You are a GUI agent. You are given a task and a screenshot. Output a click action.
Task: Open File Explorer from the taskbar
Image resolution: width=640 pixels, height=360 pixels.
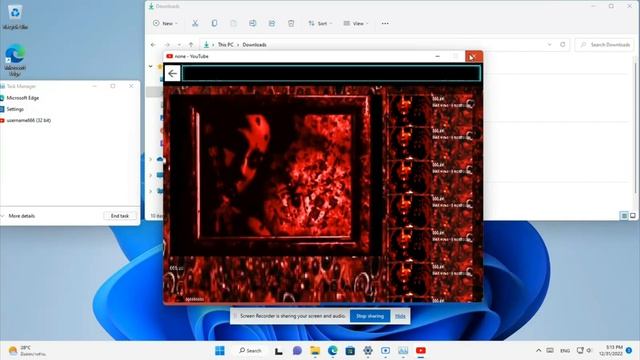point(315,351)
